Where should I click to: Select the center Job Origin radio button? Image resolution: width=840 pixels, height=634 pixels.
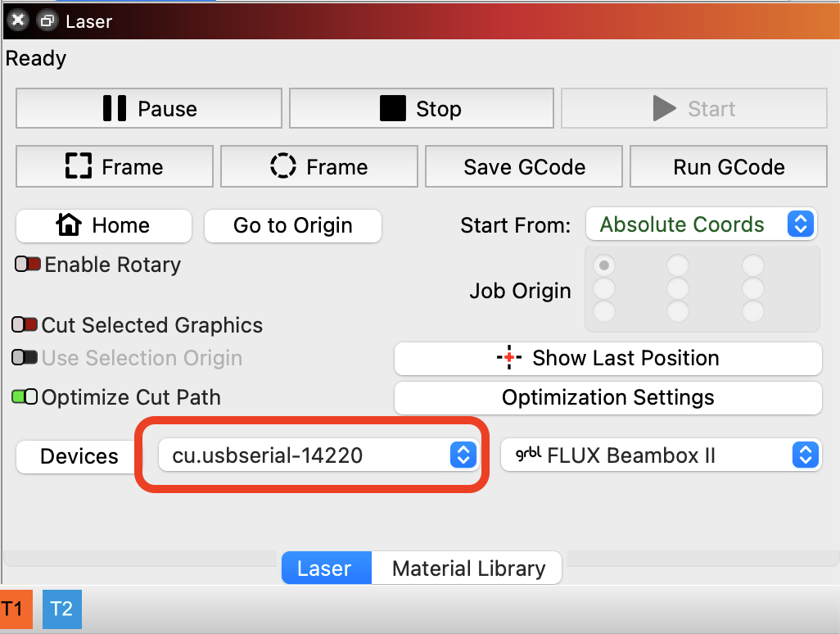678,288
